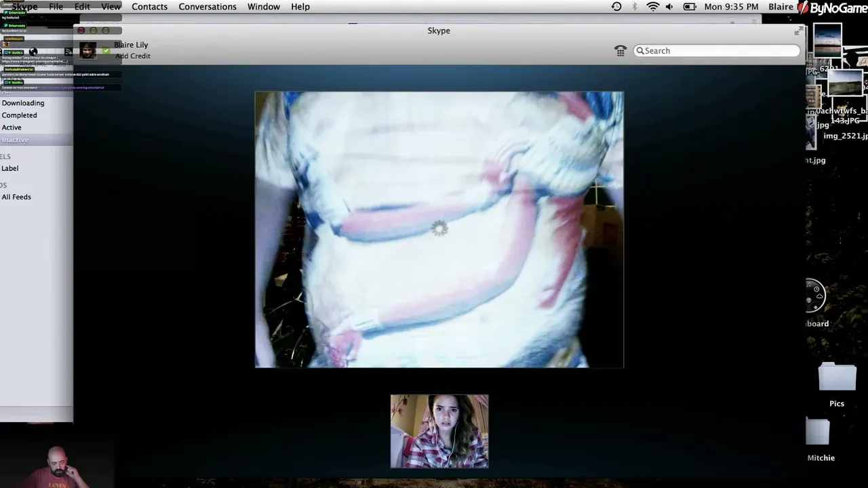Click the self-view webcam thumbnail
This screenshot has height=488, width=868.
coord(439,431)
